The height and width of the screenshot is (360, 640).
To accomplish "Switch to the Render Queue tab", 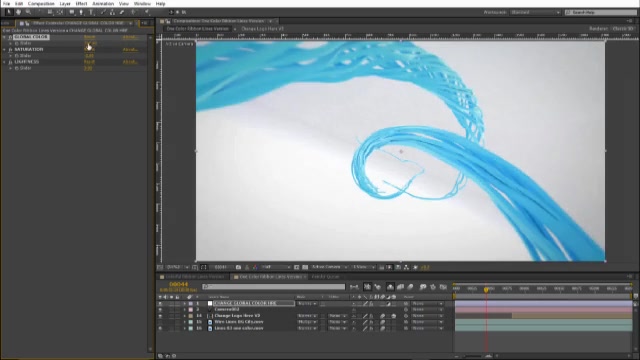I will (325, 277).
